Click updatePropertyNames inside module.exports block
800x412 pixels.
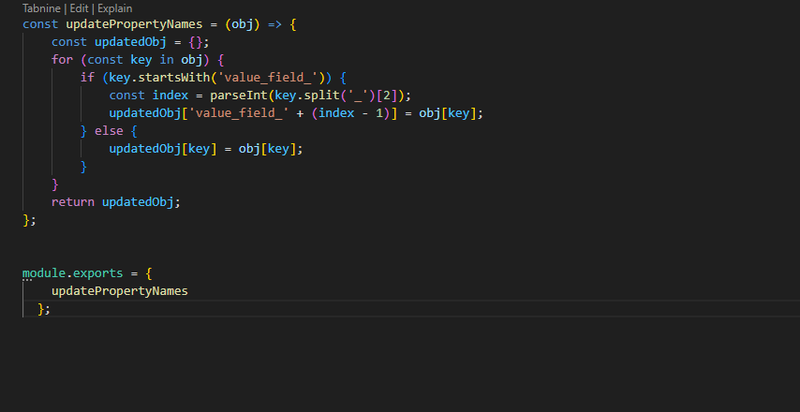[119, 291]
